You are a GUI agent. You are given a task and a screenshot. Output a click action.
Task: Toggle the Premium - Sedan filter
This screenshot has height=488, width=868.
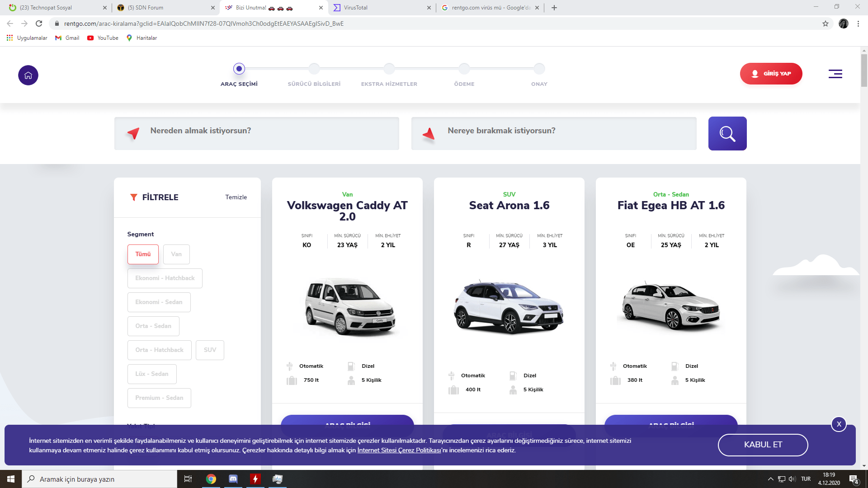pos(159,398)
